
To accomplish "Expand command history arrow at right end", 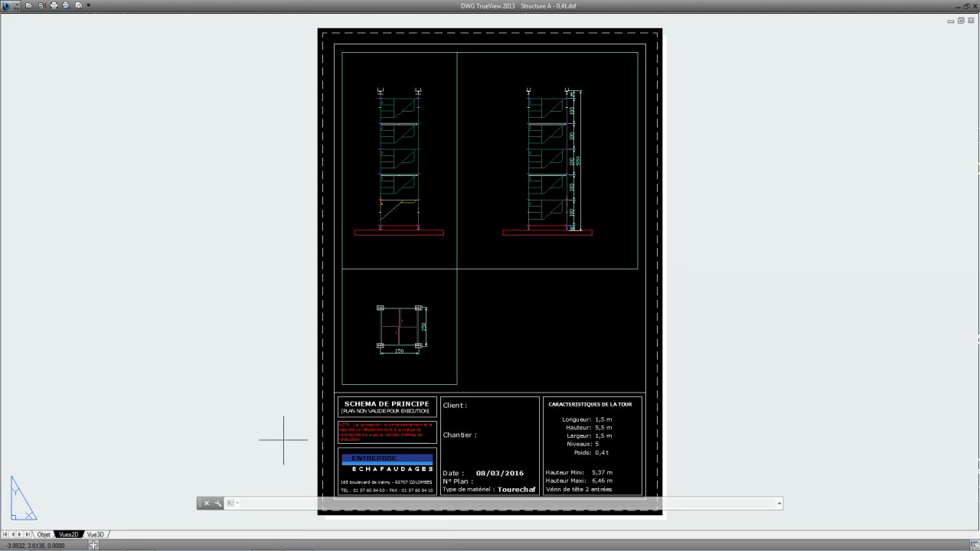I will click(x=779, y=503).
